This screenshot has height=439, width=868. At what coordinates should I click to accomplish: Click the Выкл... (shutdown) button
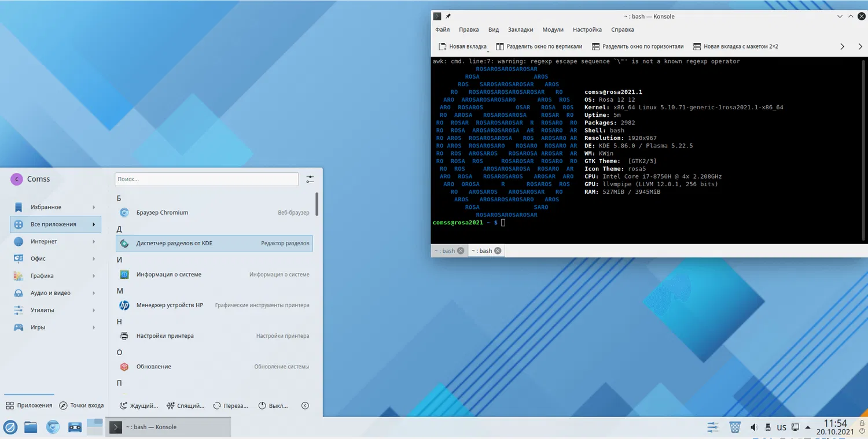(273, 405)
